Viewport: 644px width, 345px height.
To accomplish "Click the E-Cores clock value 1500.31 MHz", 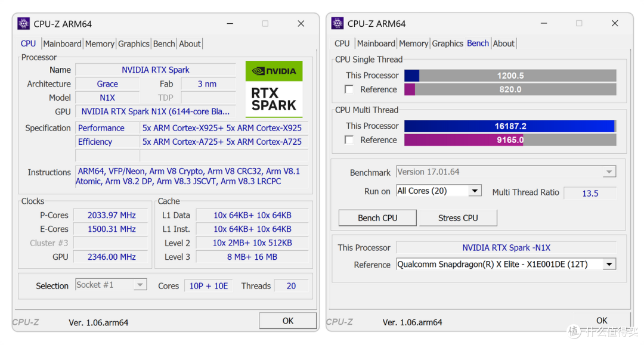I will (112, 229).
